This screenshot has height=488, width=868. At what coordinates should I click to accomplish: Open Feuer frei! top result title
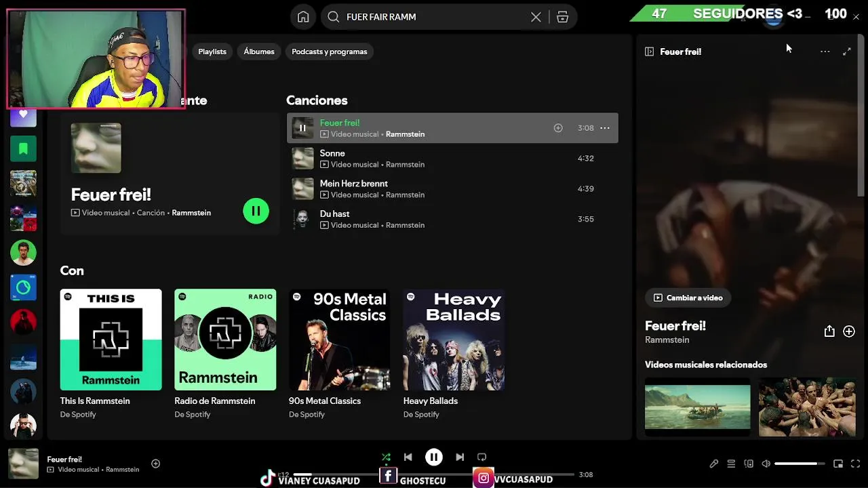(111, 195)
